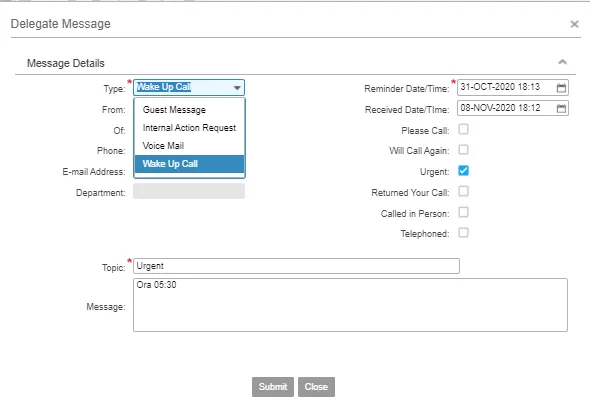Open calendar picker for Reminder Date/Time
The image size is (590, 412).
(x=561, y=88)
